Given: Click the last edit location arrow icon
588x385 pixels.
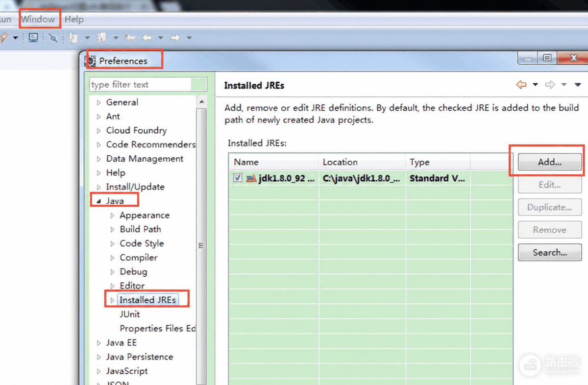Looking at the screenshot, I should [x=130, y=38].
